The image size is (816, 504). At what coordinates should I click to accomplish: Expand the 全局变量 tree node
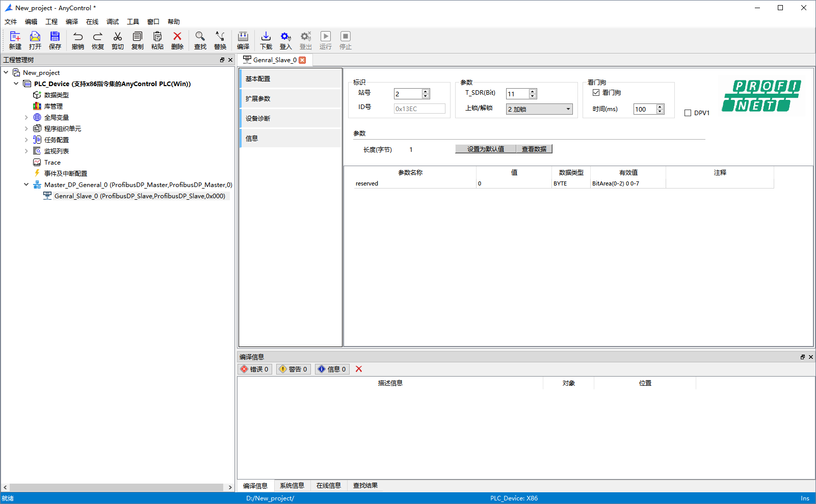coord(27,118)
